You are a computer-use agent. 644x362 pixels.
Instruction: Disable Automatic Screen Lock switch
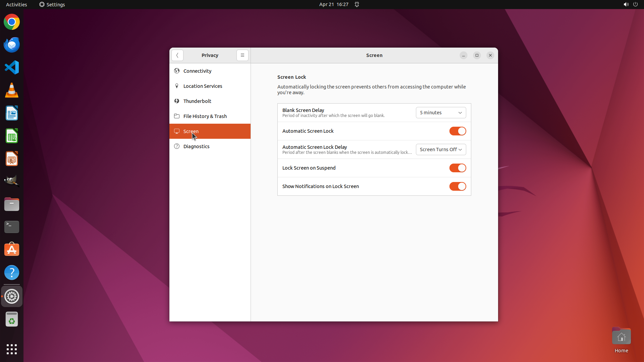coord(458,131)
